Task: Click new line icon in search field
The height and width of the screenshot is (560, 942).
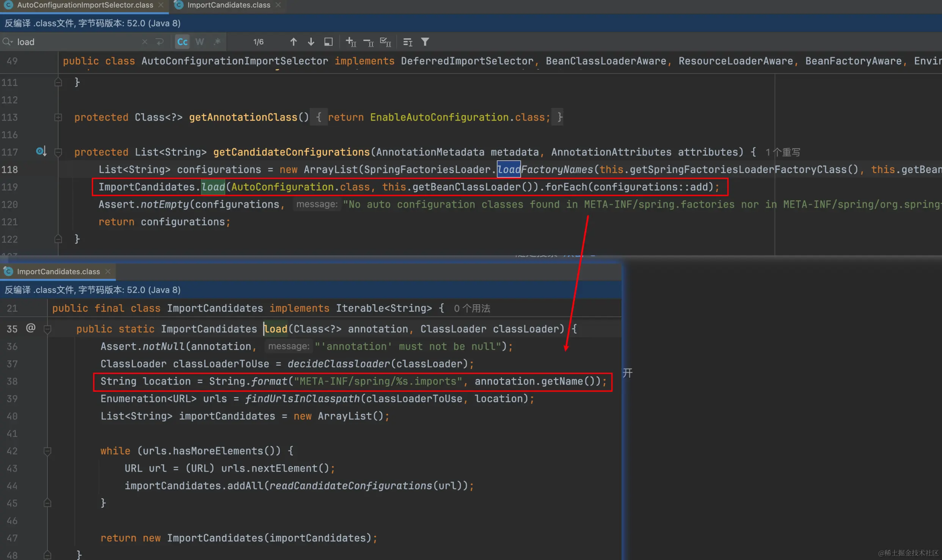Action: (x=160, y=42)
